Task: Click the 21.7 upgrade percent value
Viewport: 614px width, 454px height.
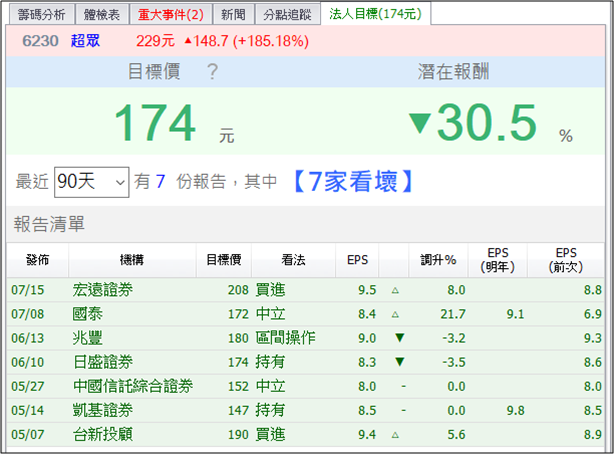Action: [453, 314]
